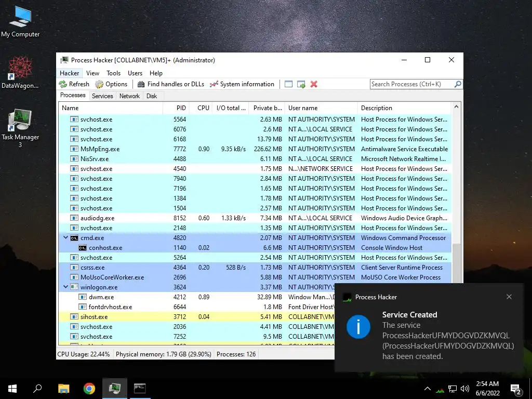Viewport: 532px width, 399px height.
Task: Click Physical memory in the status bar
Action: [x=164, y=354]
